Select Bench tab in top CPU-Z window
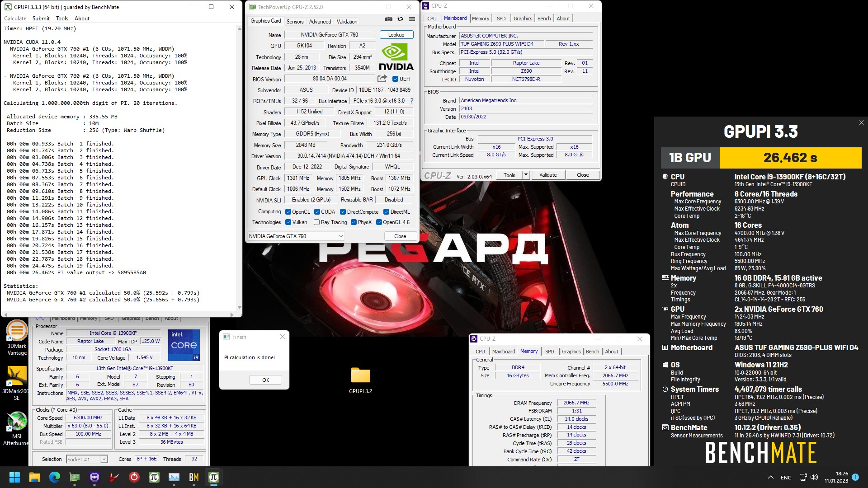 coord(544,19)
